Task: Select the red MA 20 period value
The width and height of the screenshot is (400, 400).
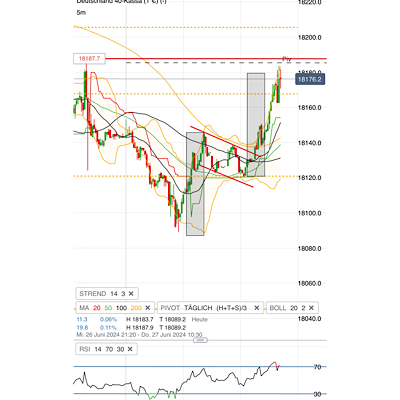Action: (96, 308)
